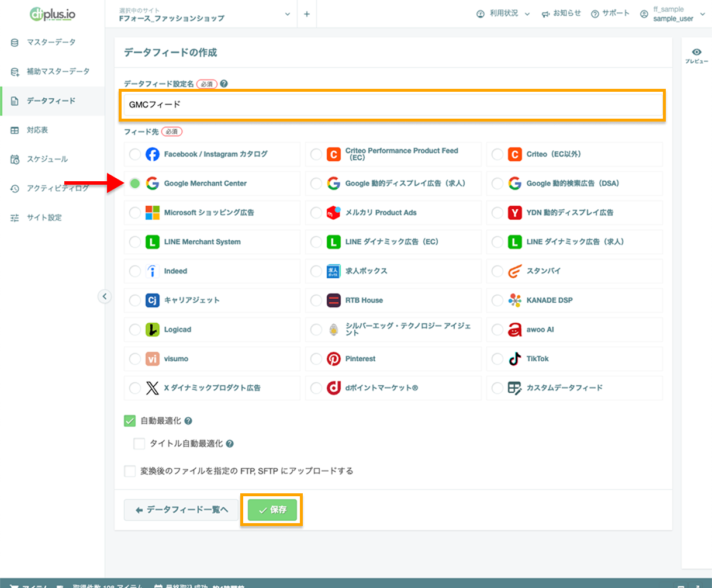Open the sample_user account menu

(672, 14)
